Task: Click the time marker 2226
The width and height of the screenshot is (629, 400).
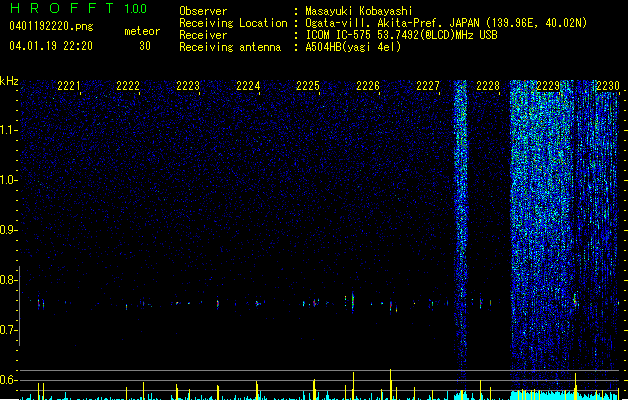Action: point(368,86)
